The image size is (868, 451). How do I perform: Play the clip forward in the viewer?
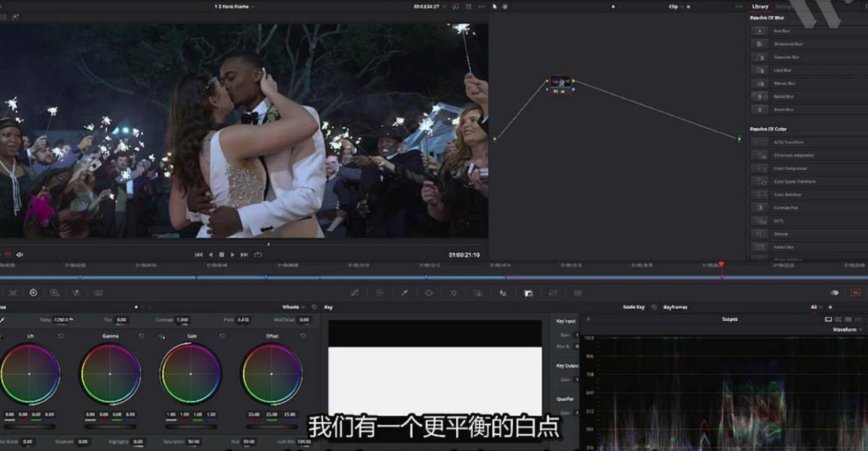pos(233,255)
